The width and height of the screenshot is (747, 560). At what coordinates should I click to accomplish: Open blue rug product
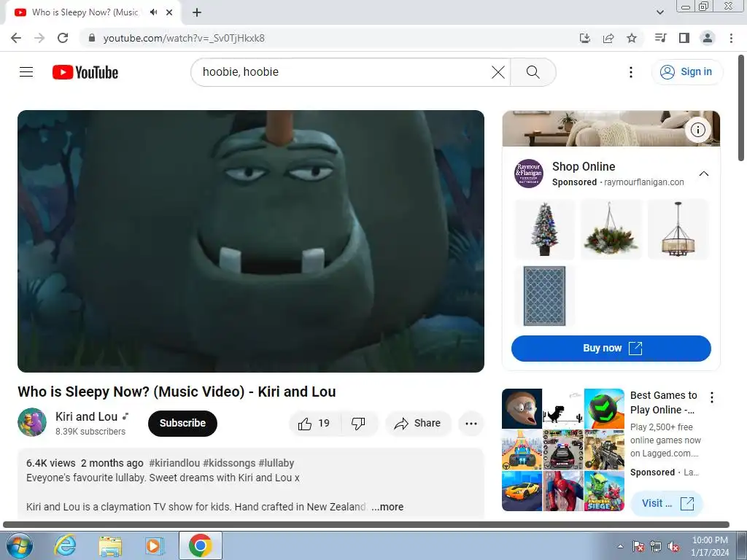click(544, 296)
